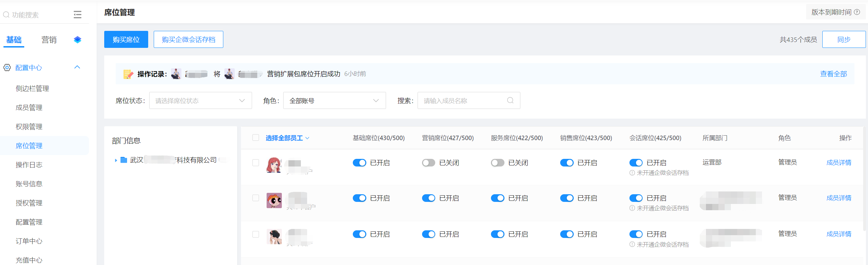Image resolution: width=868 pixels, height=265 pixels.
Task: Check the first member row checkbox
Action: 256,163
